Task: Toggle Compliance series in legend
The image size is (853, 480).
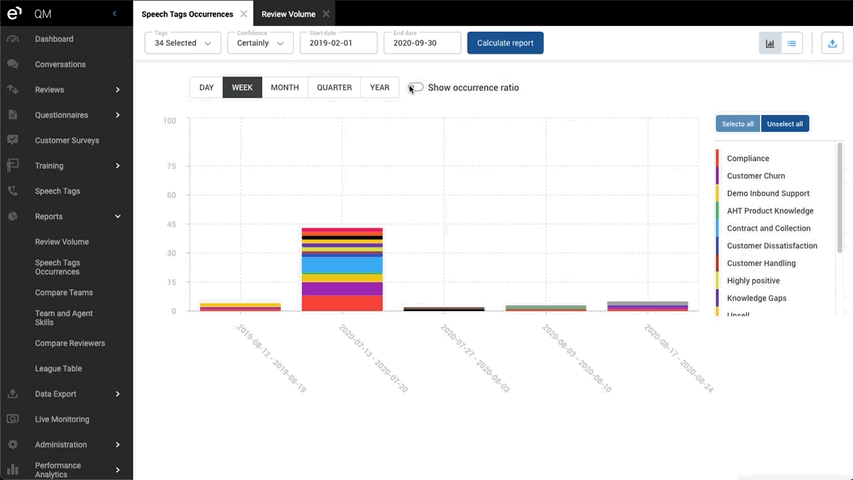Action: point(748,158)
